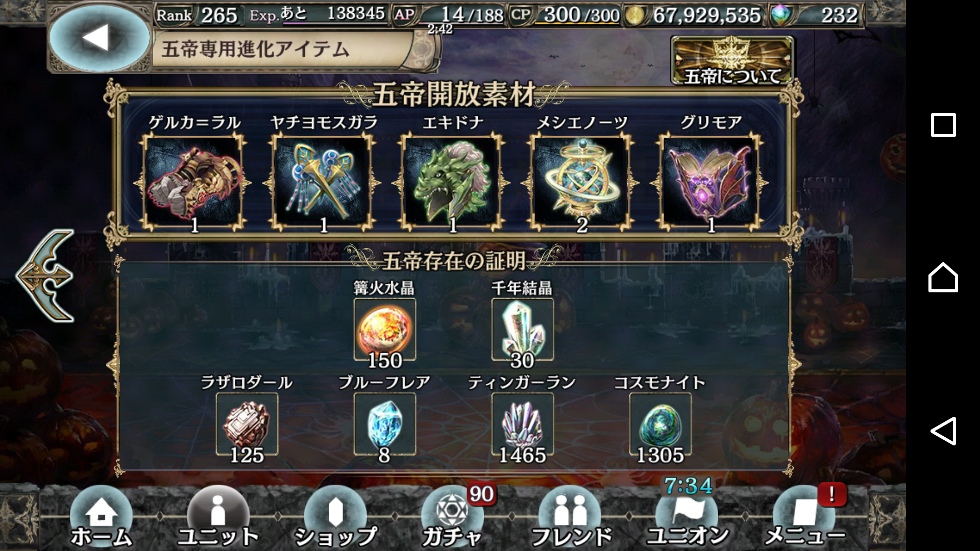This screenshot has width=980, height=551.
Task: Open the ホーム tab
Action: pyautogui.click(x=101, y=517)
